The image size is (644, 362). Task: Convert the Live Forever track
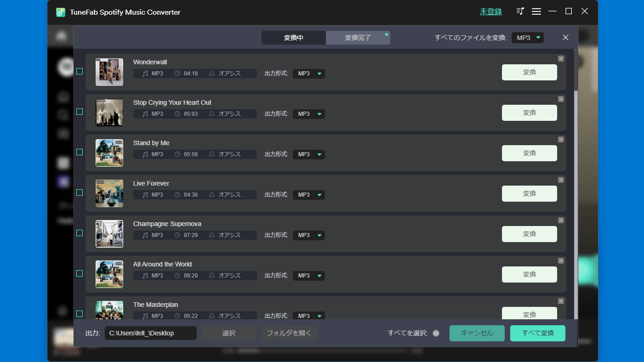(530, 193)
